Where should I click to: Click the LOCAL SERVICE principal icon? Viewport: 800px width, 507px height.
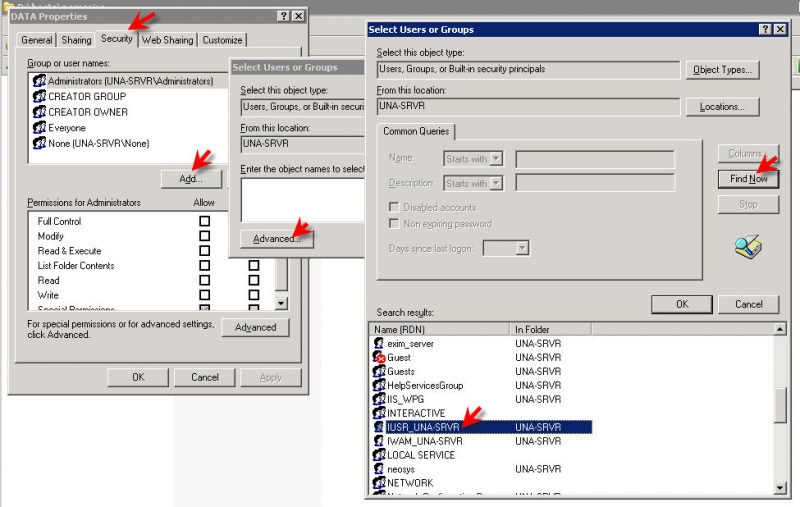click(x=379, y=454)
